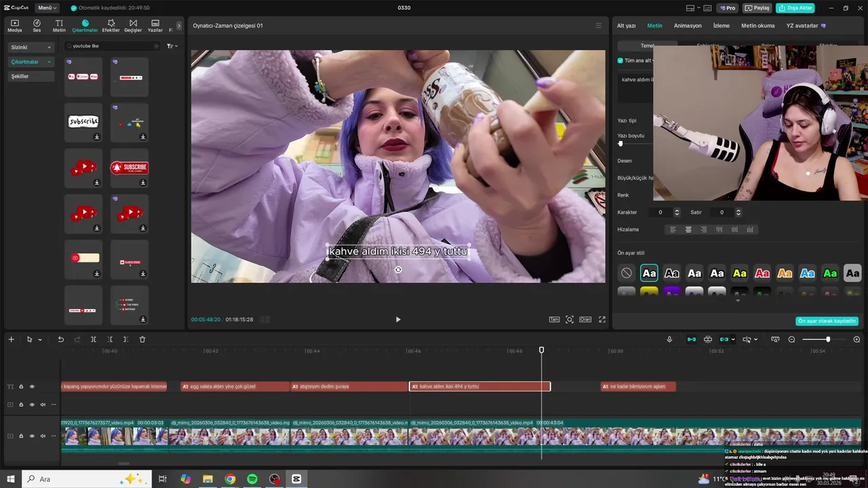Screen dimensions: 868x488
Task: Click the player hamburger menu icon
Action: (x=598, y=26)
